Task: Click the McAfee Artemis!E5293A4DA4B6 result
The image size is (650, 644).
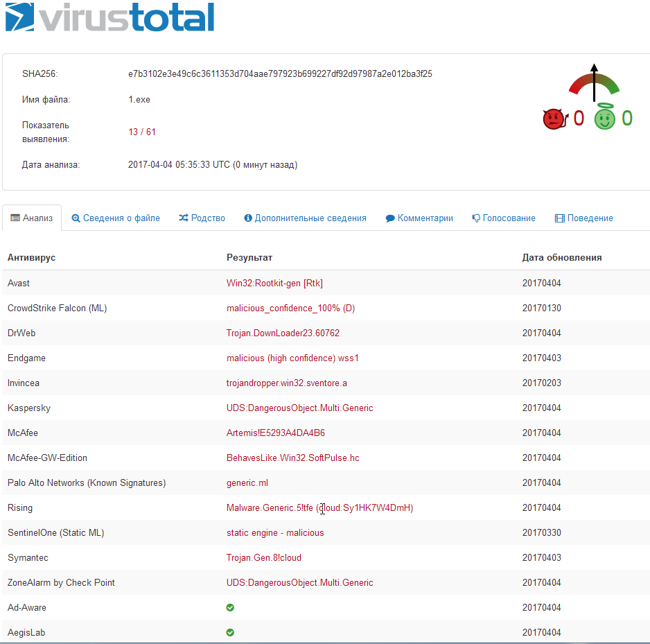Action: 276,433
